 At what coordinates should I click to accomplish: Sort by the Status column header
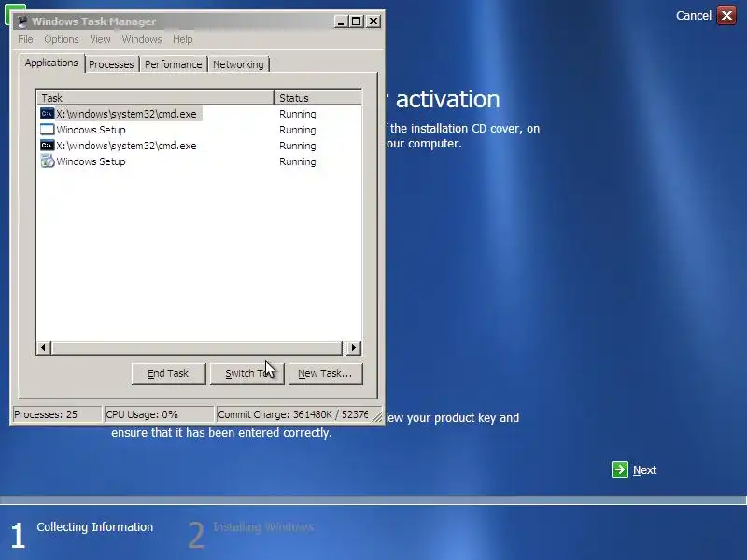point(318,98)
